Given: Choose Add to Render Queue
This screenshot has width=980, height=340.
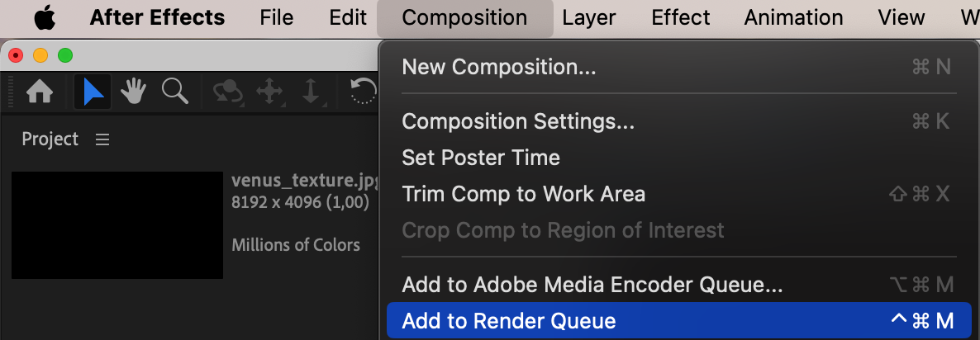Looking at the screenshot, I should click(509, 321).
